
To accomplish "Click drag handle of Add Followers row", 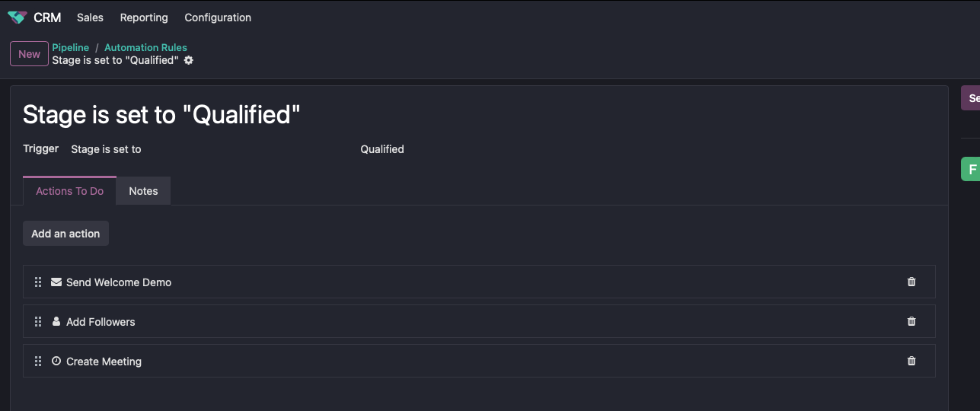I will click(x=38, y=322).
